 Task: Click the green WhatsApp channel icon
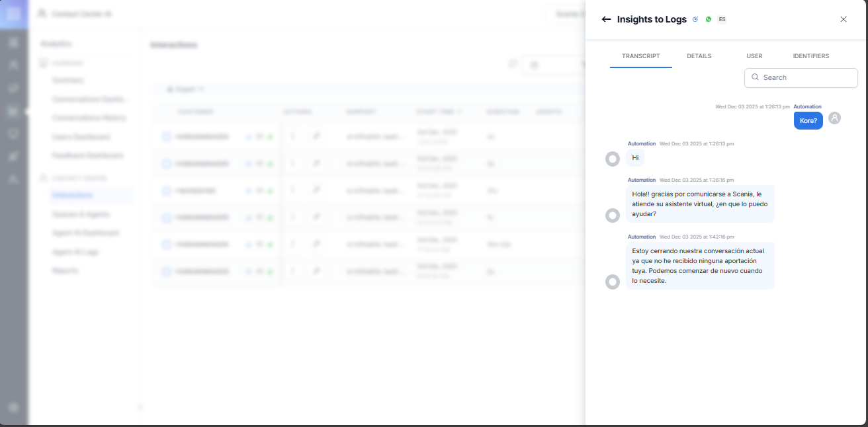click(x=709, y=19)
